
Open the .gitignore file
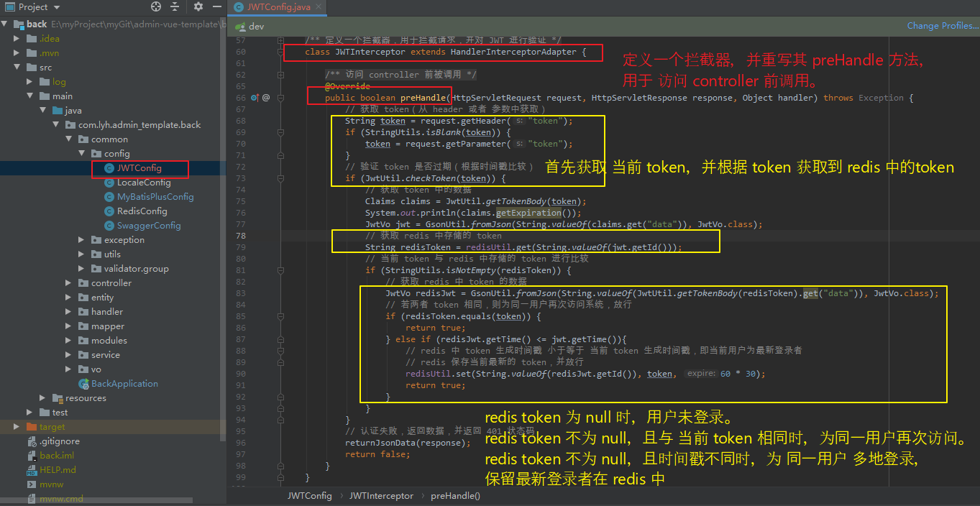click(x=60, y=441)
